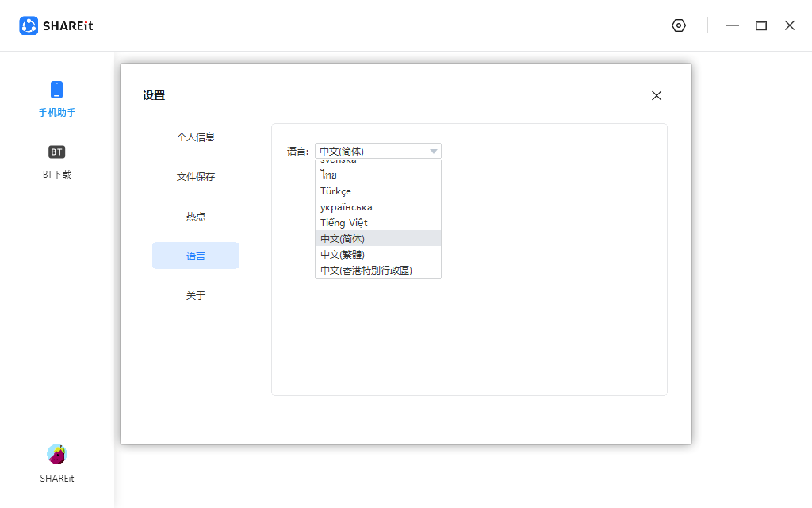Close the 设置 dialog with X
The image size is (812, 508).
(x=657, y=95)
